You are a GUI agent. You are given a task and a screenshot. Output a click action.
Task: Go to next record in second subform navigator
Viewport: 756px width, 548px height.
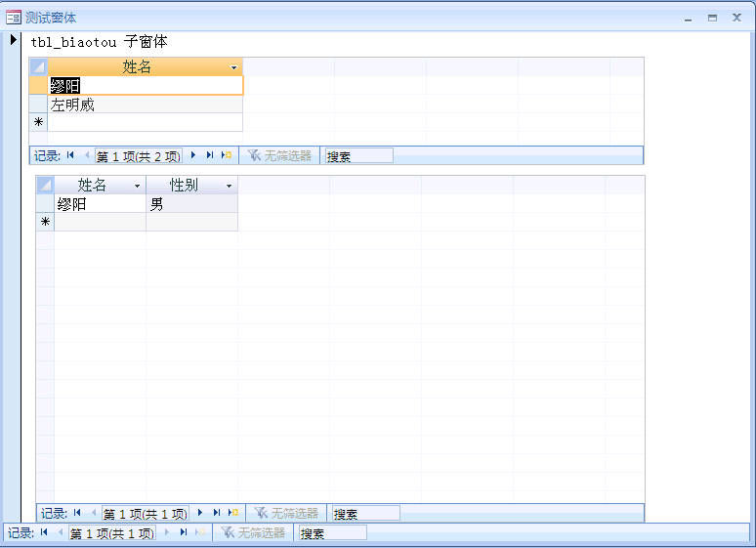pos(200,513)
